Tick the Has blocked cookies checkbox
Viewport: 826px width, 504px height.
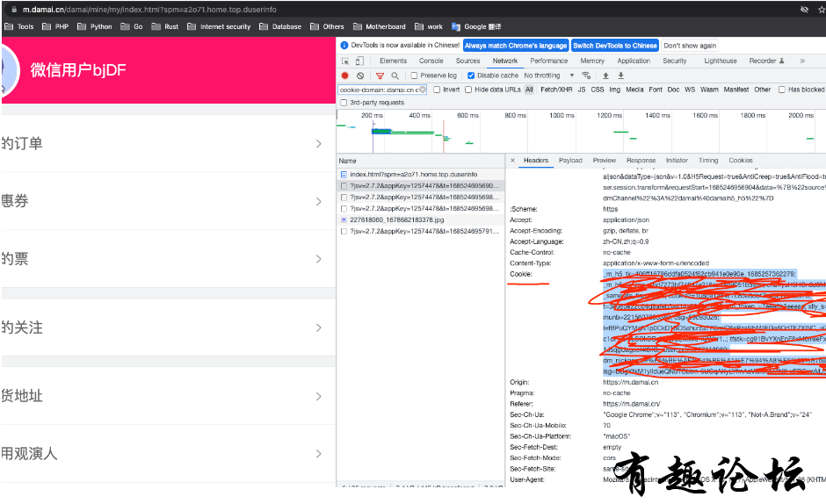pos(782,90)
